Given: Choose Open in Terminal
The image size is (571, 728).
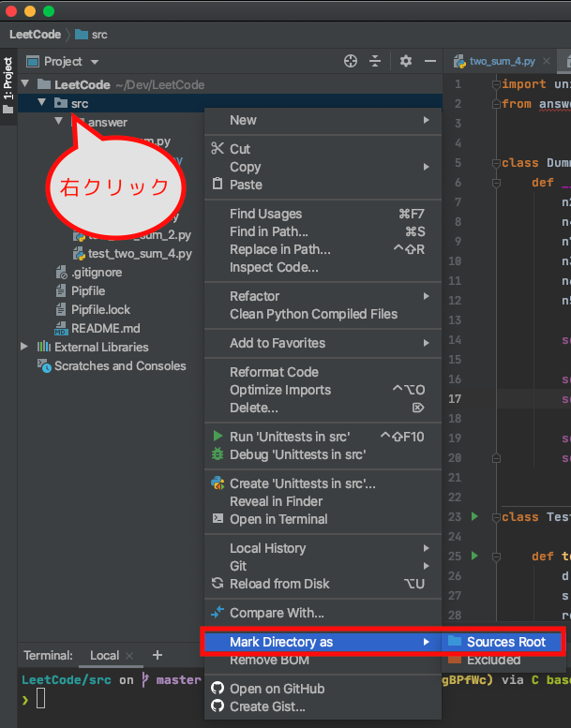Looking at the screenshot, I should click(x=323, y=519).
